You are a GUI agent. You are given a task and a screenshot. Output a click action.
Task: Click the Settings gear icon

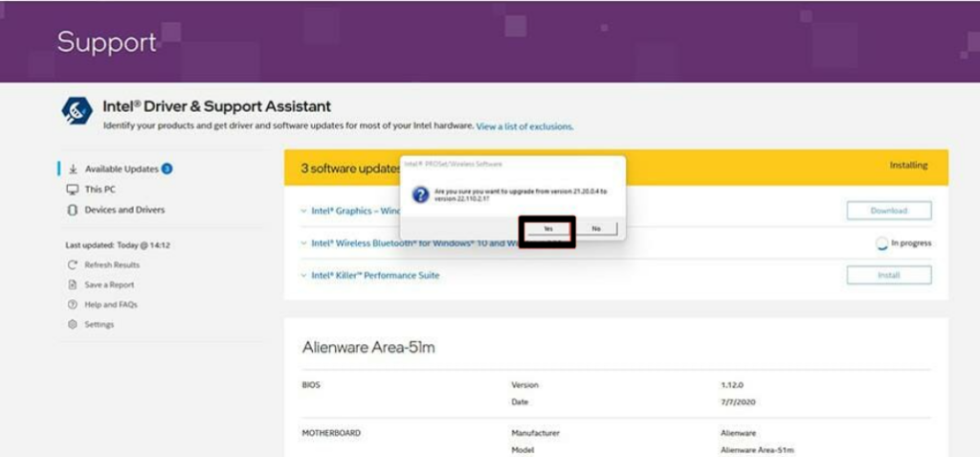point(73,325)
